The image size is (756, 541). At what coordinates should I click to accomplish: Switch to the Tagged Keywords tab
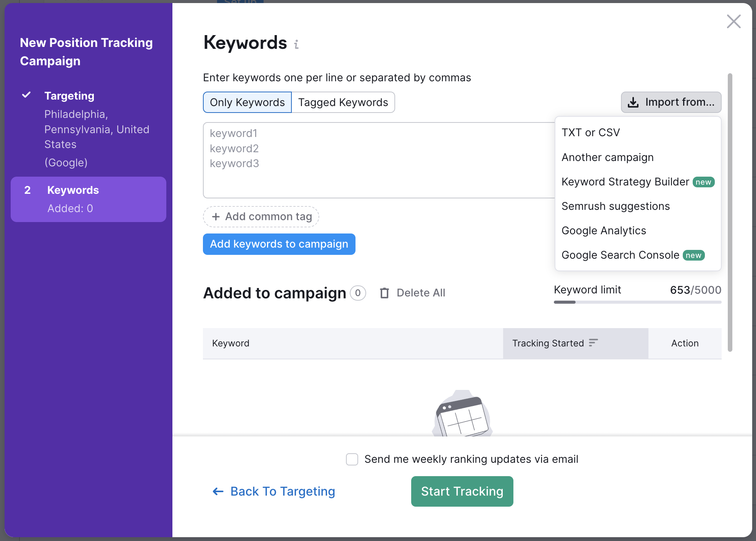coord(343,102)
